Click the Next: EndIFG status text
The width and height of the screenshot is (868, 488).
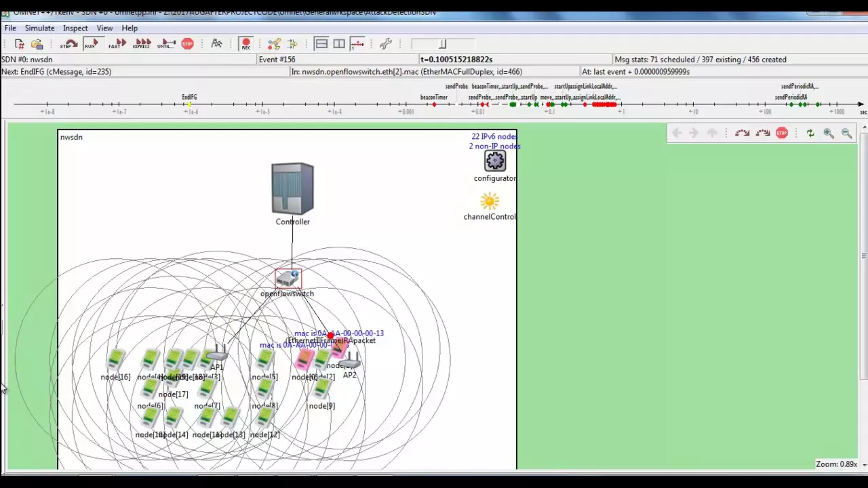pos(56,72)
